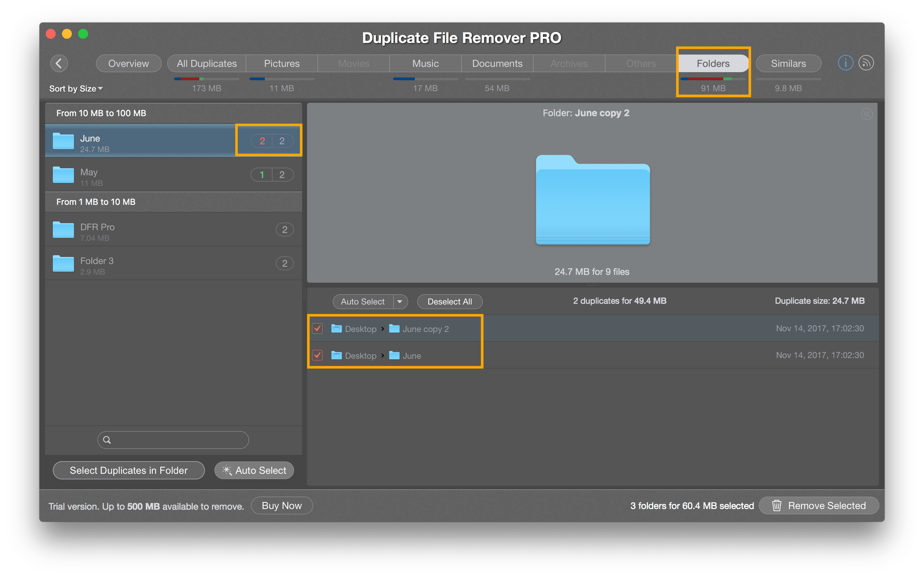Click the Pictures 11 MB size bar
This screenshot has width=924, height=578.
coord(282,79)
